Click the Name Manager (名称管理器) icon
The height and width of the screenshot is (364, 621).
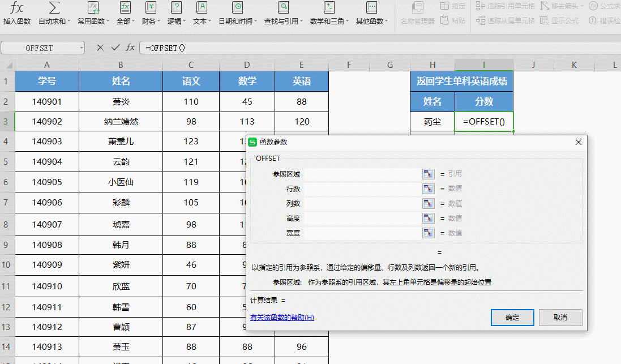click(417, 7)
